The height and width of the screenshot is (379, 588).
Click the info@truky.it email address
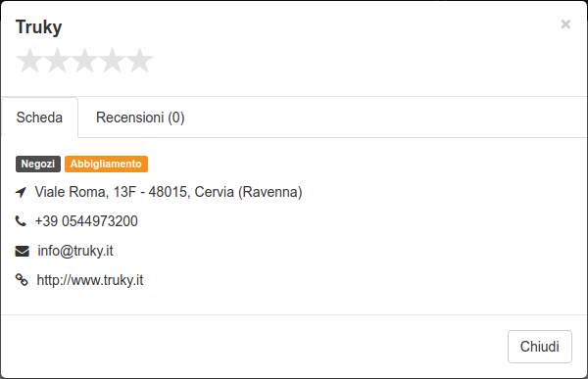75,251
